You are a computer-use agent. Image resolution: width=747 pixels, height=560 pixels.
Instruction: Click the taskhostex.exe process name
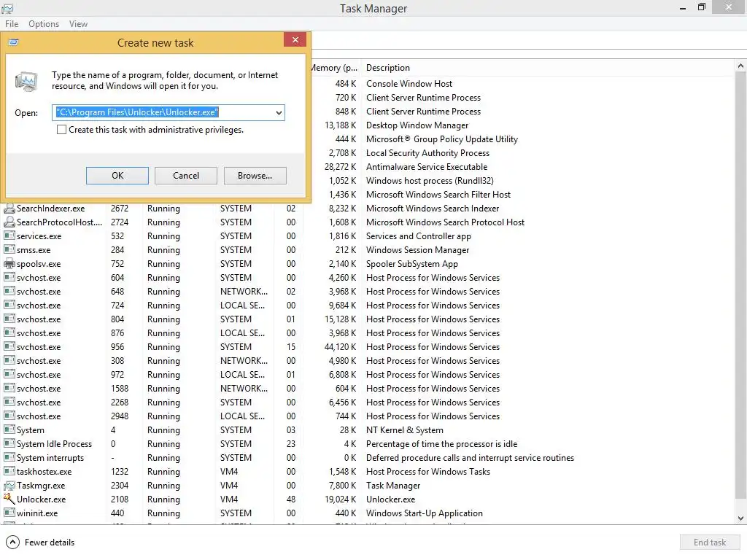(x=44, y=472)
